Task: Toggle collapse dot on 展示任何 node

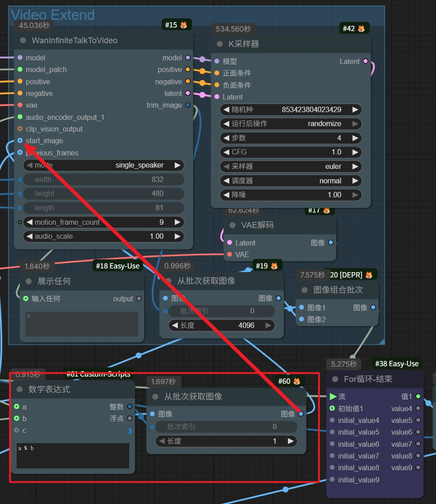Action: click(x=29, y=281)
